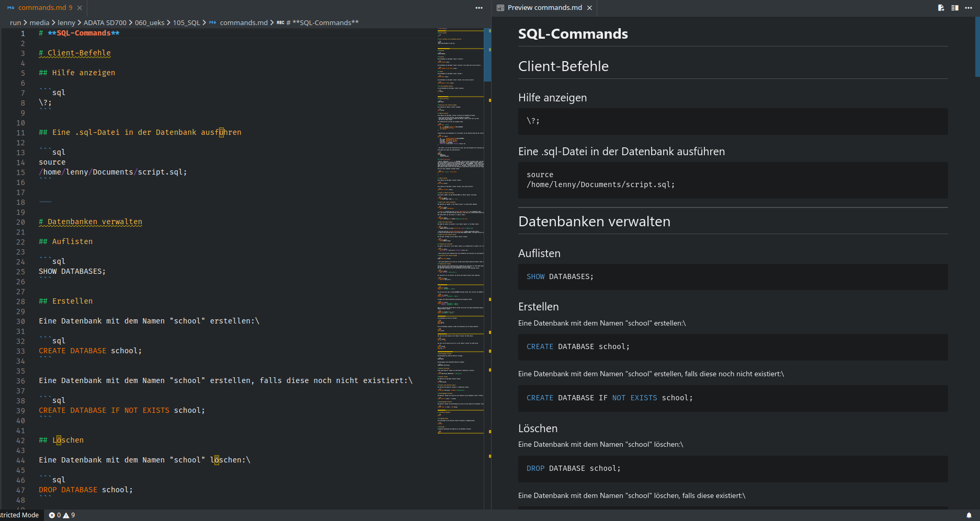The height and width of the screenshot is (521, 980).
Task: Click the preview icon on the Preview tab
Action: 500,8
